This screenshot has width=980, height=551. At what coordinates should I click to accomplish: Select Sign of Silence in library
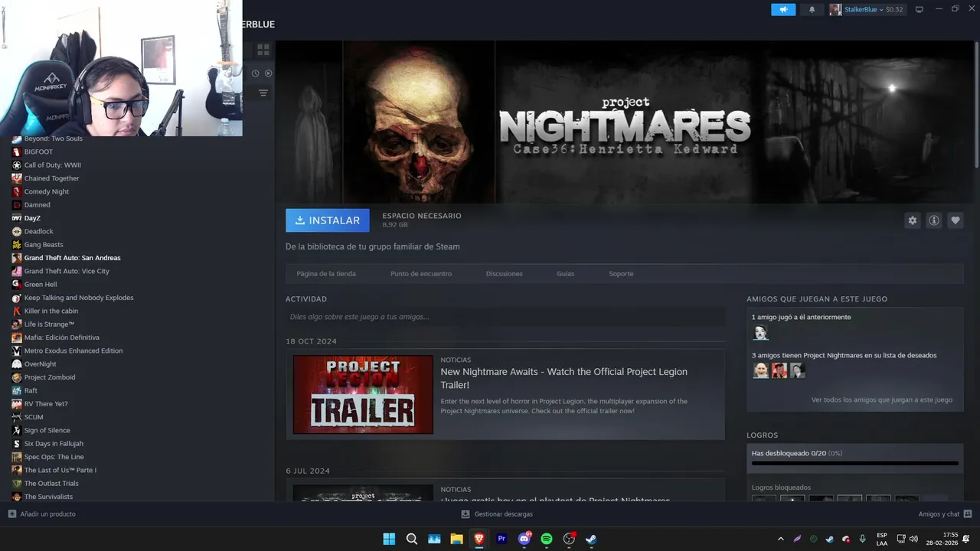click(47, 430)
